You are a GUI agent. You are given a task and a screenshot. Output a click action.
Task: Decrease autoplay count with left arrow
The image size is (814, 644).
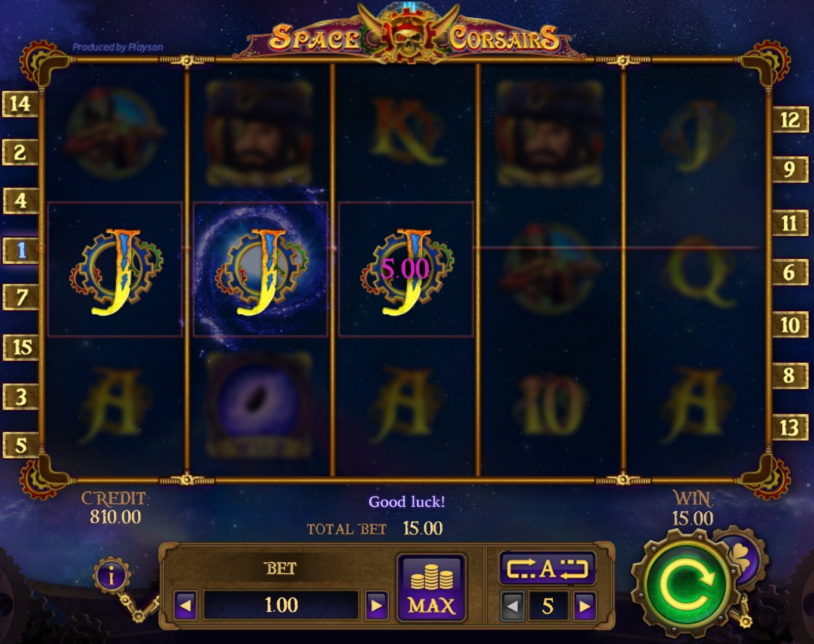[x=512, y=606]
